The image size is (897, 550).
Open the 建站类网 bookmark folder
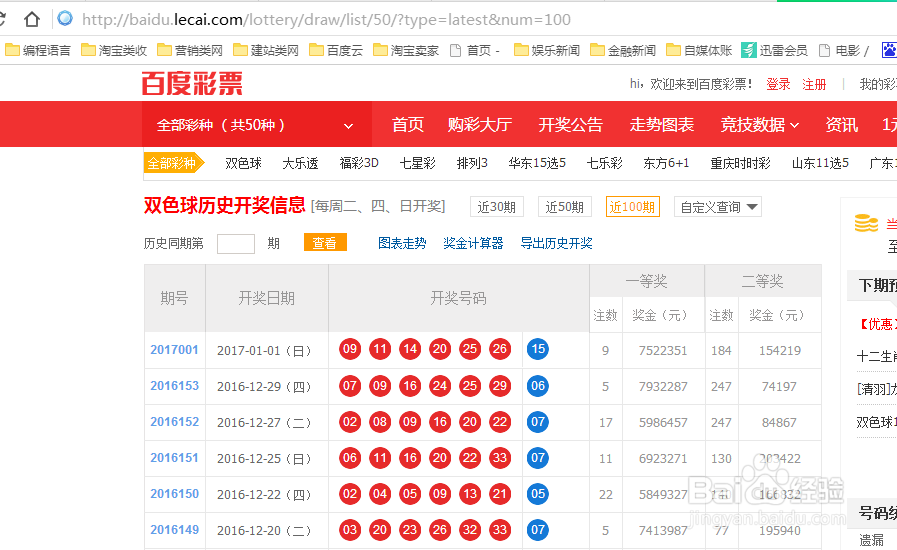tap(266, 50)
